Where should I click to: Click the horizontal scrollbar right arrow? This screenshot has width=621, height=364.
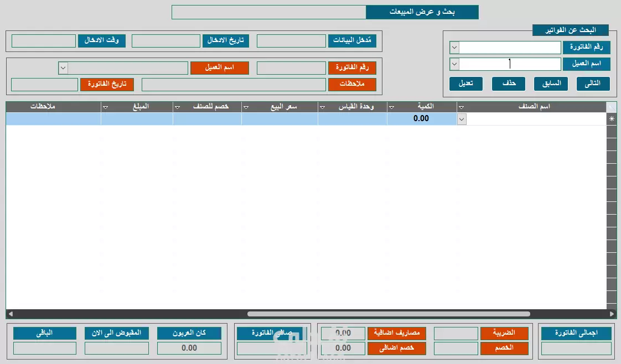point(612,314)
